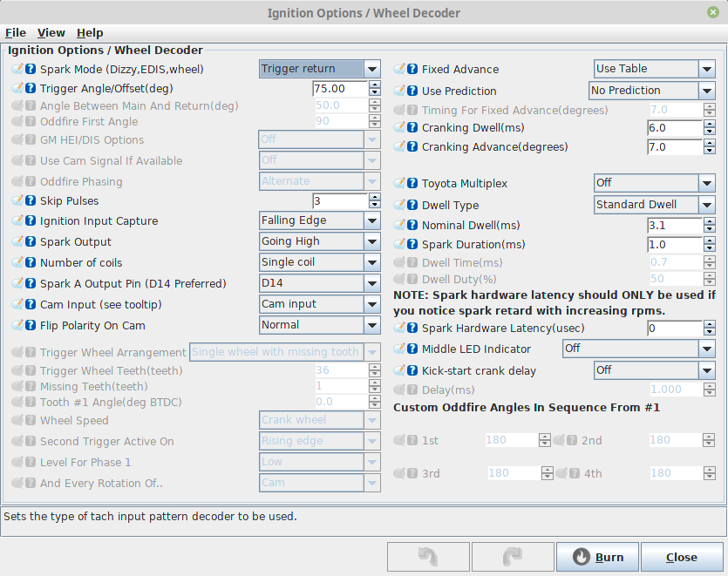Click the help icon beside Cranking Dwell
Screen dimensions: 728x576
413,129
